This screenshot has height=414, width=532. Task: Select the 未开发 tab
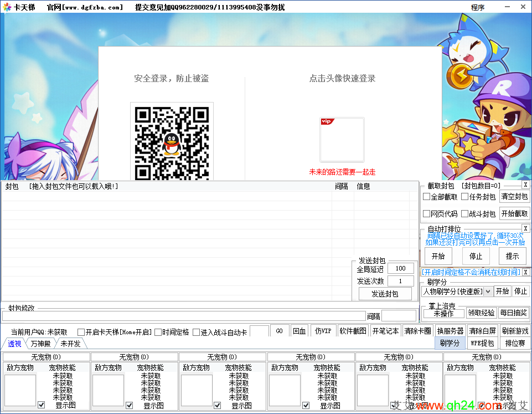pos(70,344)
